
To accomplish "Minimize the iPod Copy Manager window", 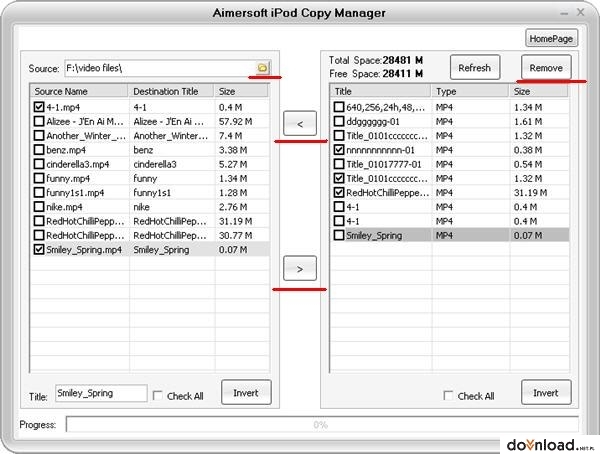I will point(564,13).
